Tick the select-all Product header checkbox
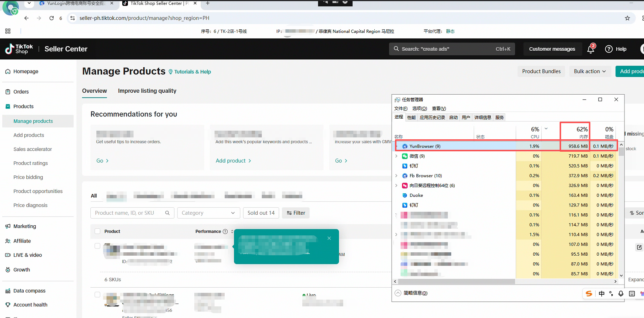This screenshot has height=318, width=644. pos(98,231)
